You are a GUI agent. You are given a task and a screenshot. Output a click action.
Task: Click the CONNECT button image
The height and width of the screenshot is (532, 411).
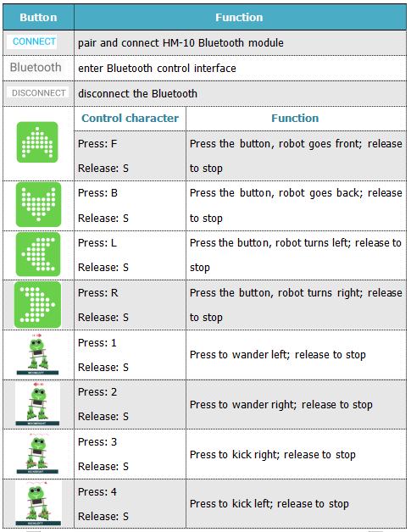click(32, 42)
